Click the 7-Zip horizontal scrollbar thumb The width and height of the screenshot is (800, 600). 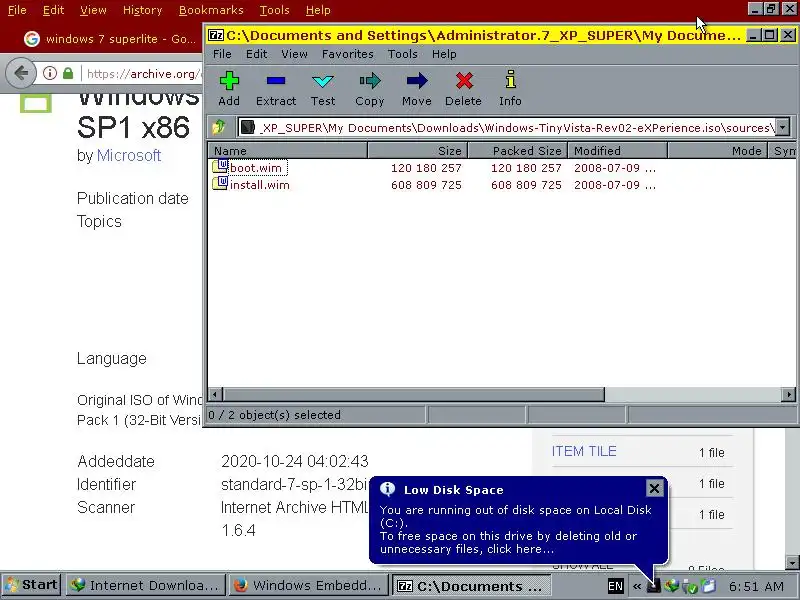413,394
